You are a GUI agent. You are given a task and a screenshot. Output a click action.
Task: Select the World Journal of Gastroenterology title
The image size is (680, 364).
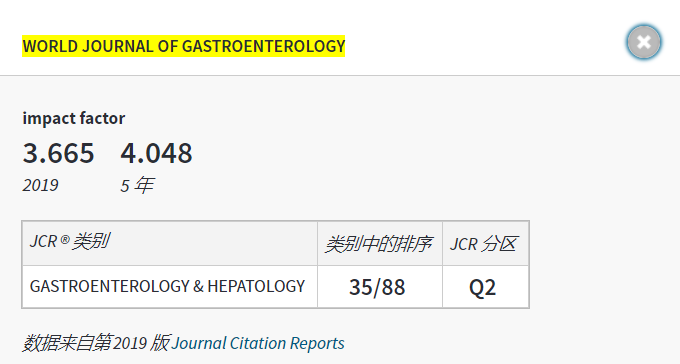[183, 46]
